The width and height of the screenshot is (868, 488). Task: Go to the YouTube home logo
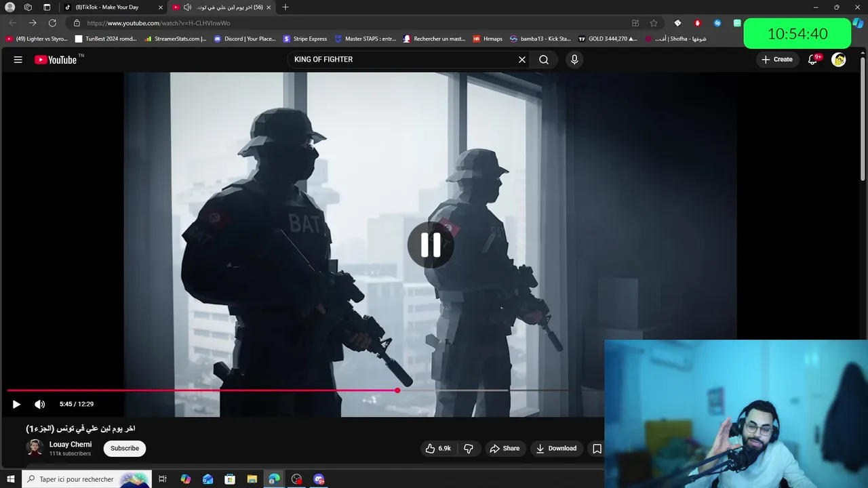coord(56,60)
